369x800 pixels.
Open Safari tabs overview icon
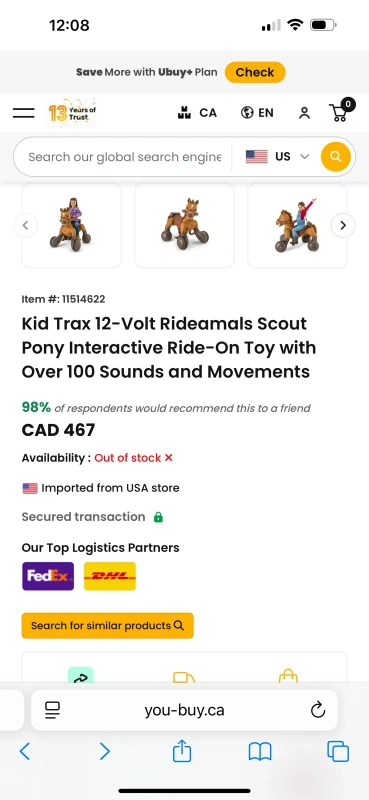338,752
